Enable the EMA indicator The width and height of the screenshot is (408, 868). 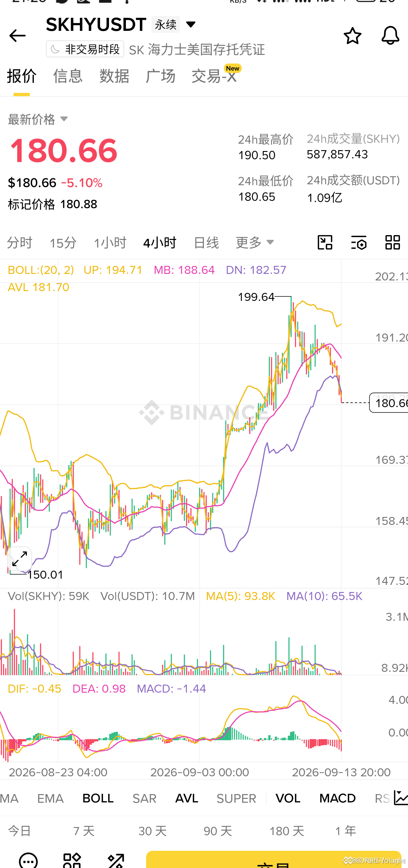(50, 798)
